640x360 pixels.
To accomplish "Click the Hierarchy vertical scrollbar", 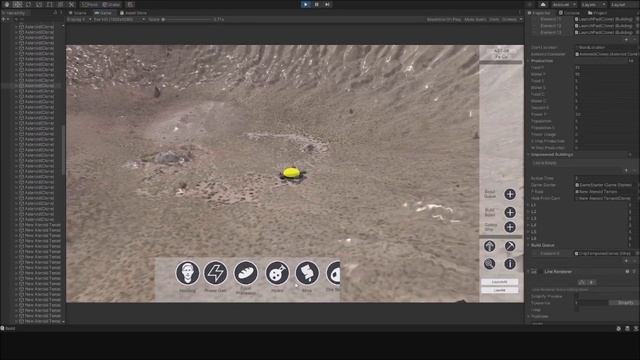I will coord(63,149).
